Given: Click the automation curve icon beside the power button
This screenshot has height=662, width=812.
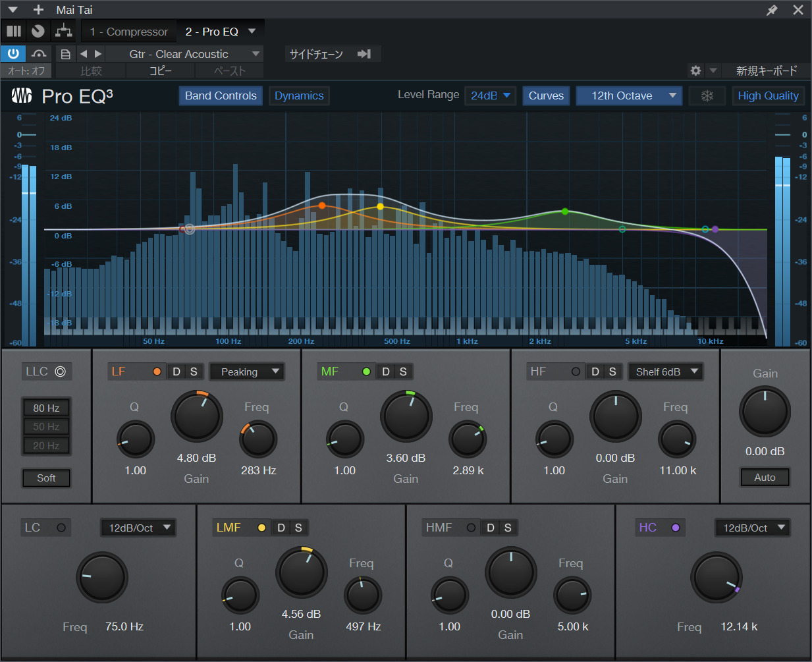Looking at the screenshot, I should (38, 54).
